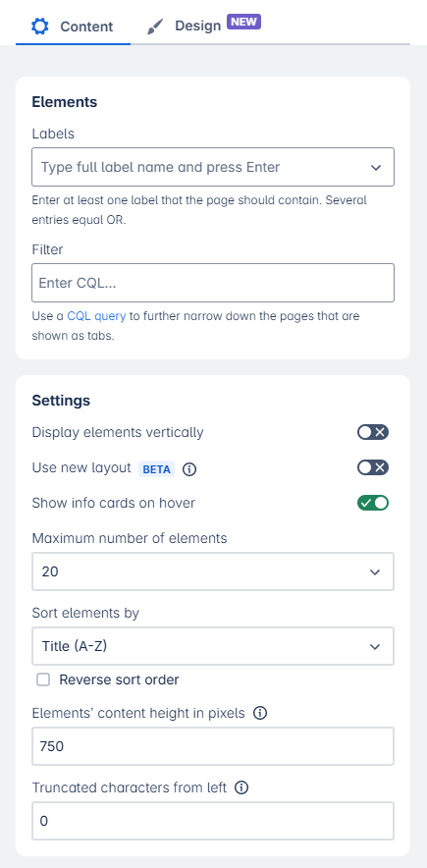Disable Show info cards on hover

point(373,503)
